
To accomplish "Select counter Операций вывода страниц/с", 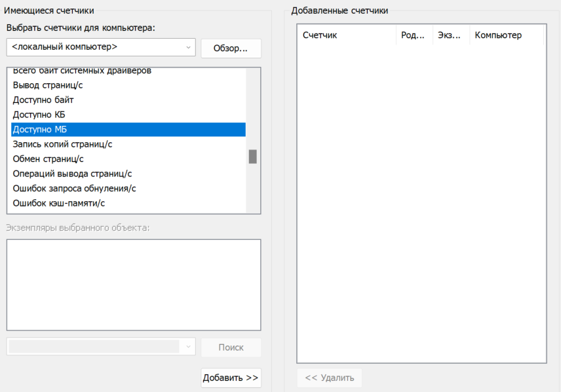I will pos(128,174).
